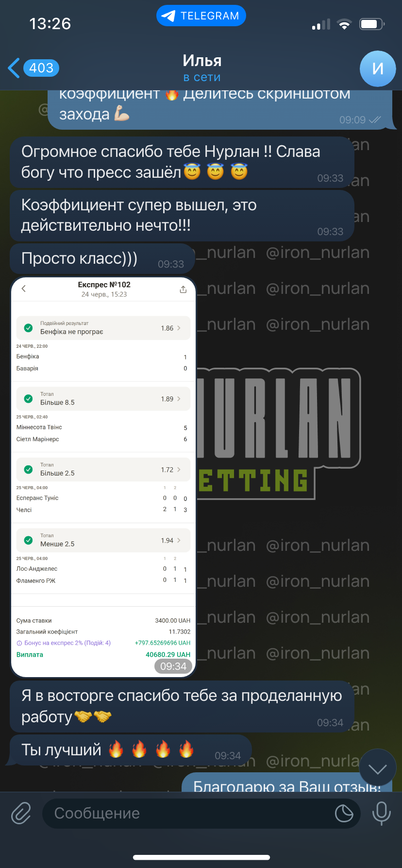Tap the Telegram return-to-app pill
This screenshot has height=868, width=402.
click(x=201, y=16)
